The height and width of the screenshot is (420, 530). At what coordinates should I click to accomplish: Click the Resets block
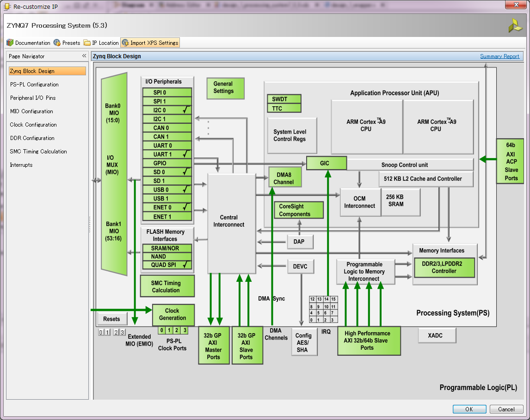pos(111,319)
